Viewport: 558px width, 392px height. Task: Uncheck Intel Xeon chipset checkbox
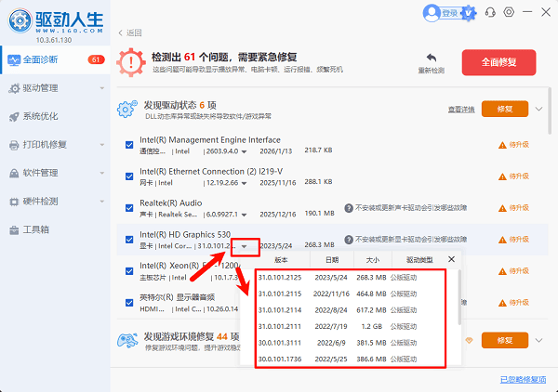point(129,271)
